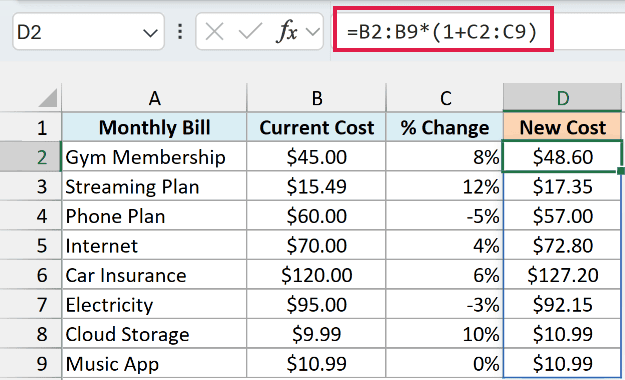
Task: Click the % Change header cell
Action: [445, 127]
